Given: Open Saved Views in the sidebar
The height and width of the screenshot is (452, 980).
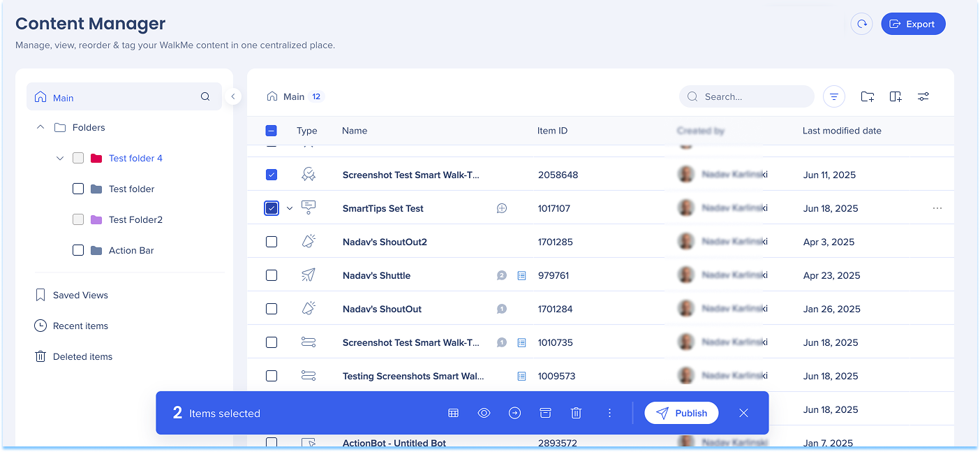Looking at the screenshot, I should 80,295.
